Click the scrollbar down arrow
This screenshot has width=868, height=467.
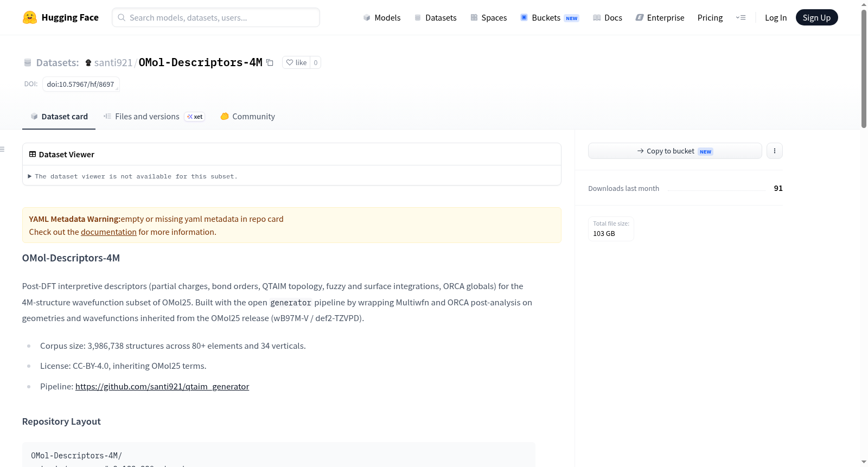[864, 462]
